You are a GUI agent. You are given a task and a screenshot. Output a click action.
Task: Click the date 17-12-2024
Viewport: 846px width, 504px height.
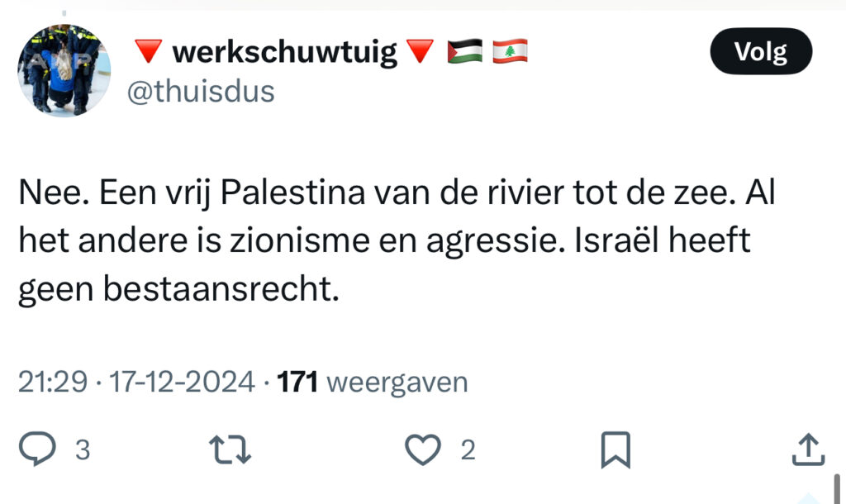182,383
